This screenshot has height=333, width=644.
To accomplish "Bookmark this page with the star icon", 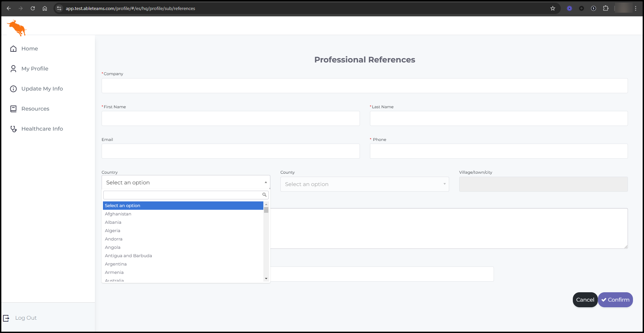I will click(553, 8).
